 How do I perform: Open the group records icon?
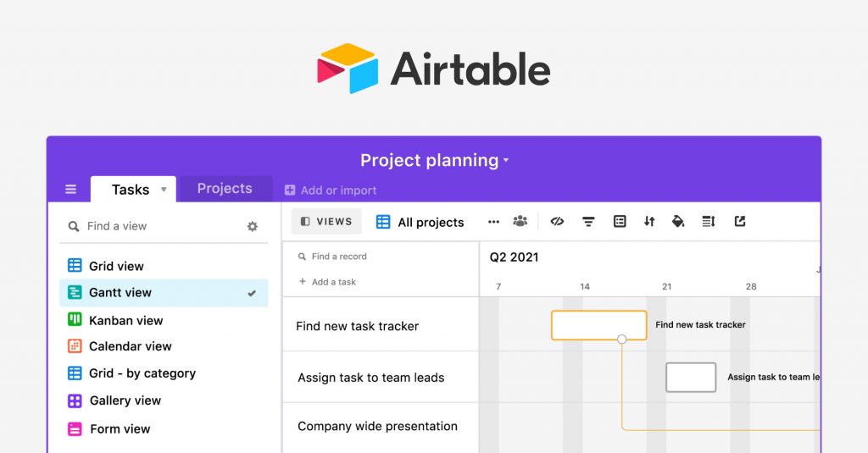pos(620,222)
